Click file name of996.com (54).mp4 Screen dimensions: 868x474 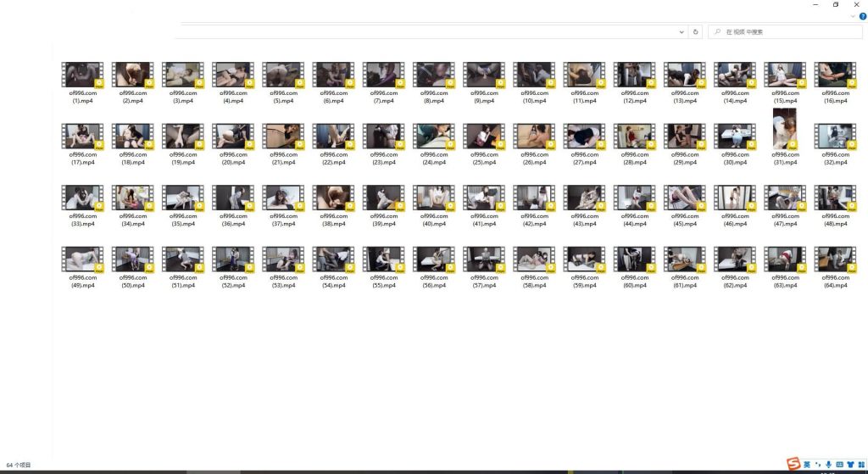333,282
